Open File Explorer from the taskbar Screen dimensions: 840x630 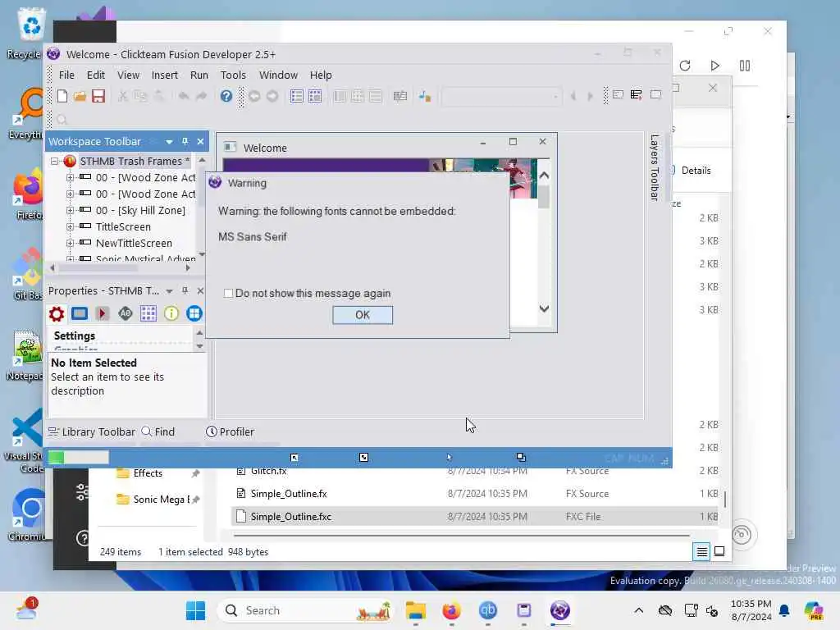click(416, 610)
